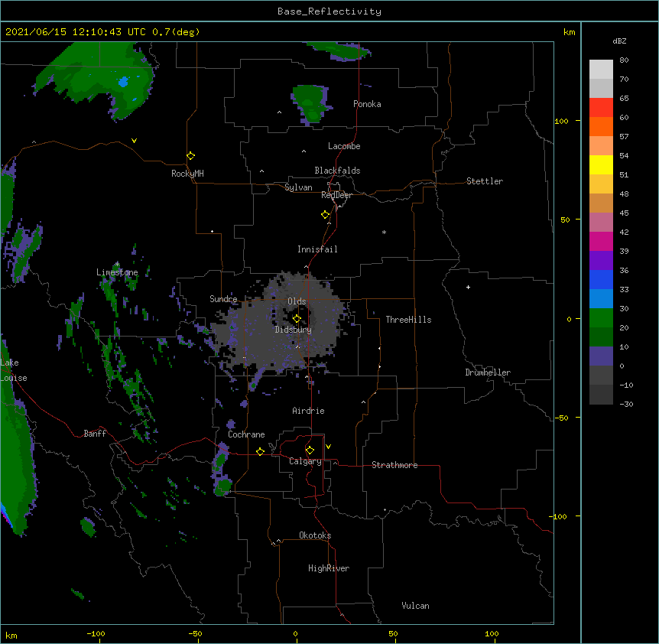The width and height of the screenshot is (659, 644).
Task: Click the orange 57-60 dBZ legend color
Action: pos(601,126)
